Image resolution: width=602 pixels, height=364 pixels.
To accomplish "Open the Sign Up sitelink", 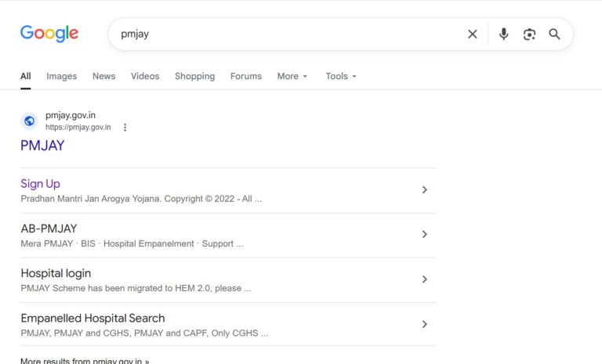I will tap(40, 184).
